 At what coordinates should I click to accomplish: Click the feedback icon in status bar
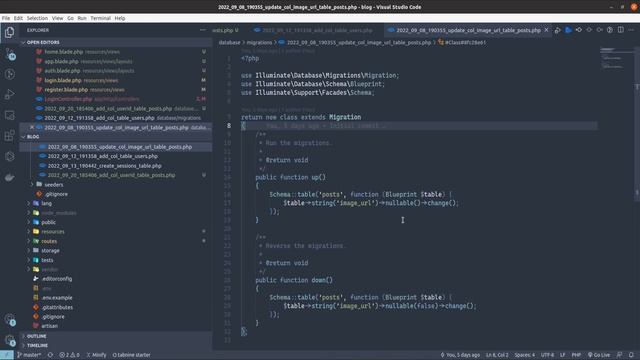620,355
